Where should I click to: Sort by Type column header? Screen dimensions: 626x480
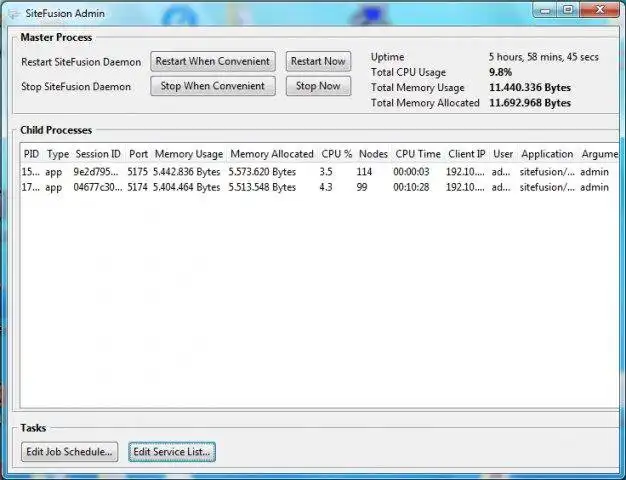[58, 154]
